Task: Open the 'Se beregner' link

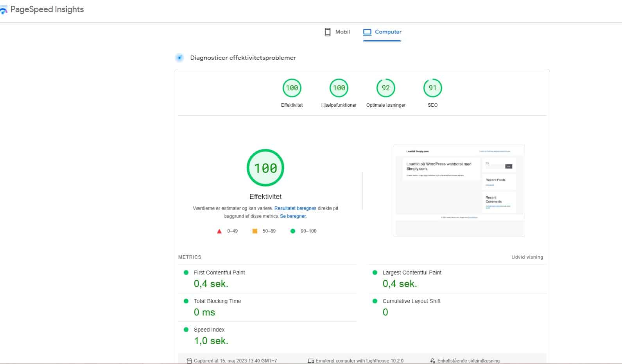Action: [x=293, y=216]
